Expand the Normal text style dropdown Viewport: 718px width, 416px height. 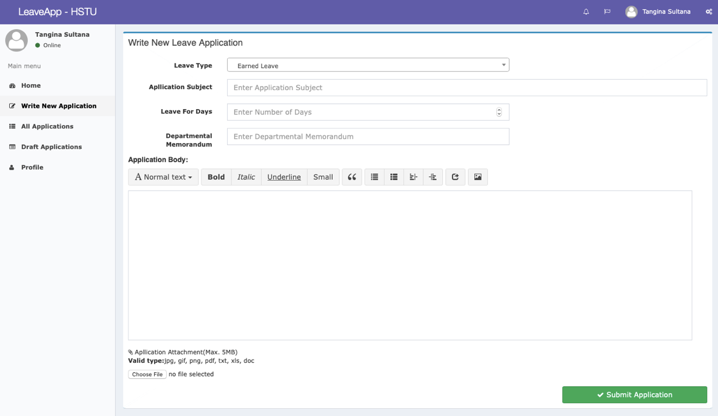[x=163, y=177]
